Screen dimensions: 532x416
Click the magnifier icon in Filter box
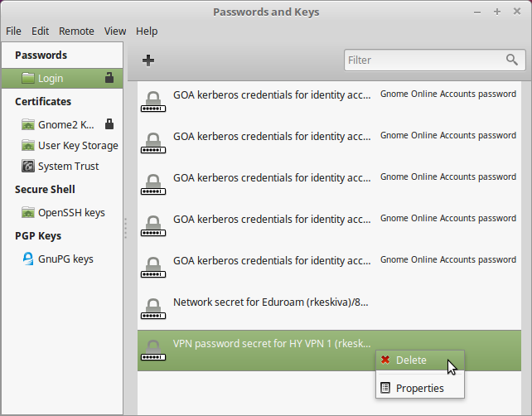click(x=512, y=60)
